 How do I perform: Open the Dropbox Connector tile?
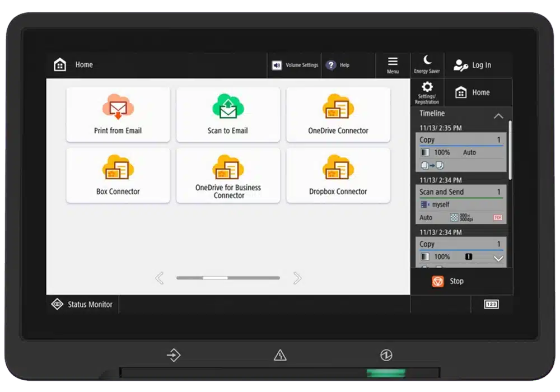pos(338,176)
